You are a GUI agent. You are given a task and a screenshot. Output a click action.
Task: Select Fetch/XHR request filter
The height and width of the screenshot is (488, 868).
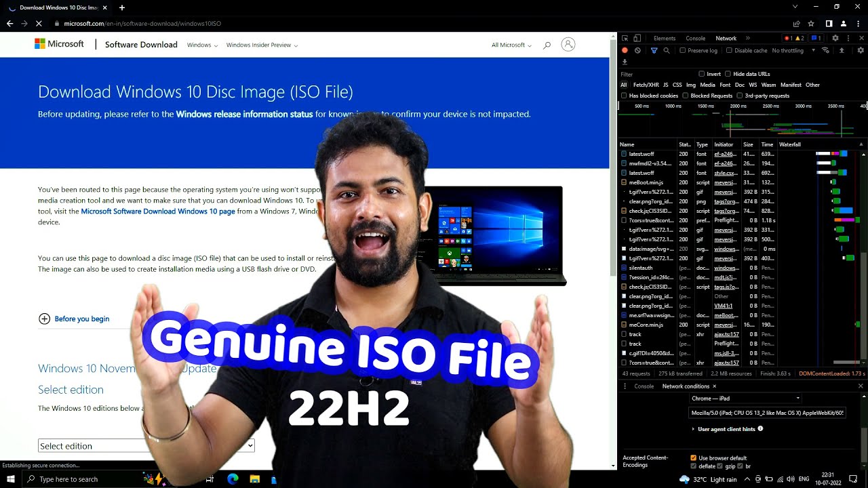[646, 85]
